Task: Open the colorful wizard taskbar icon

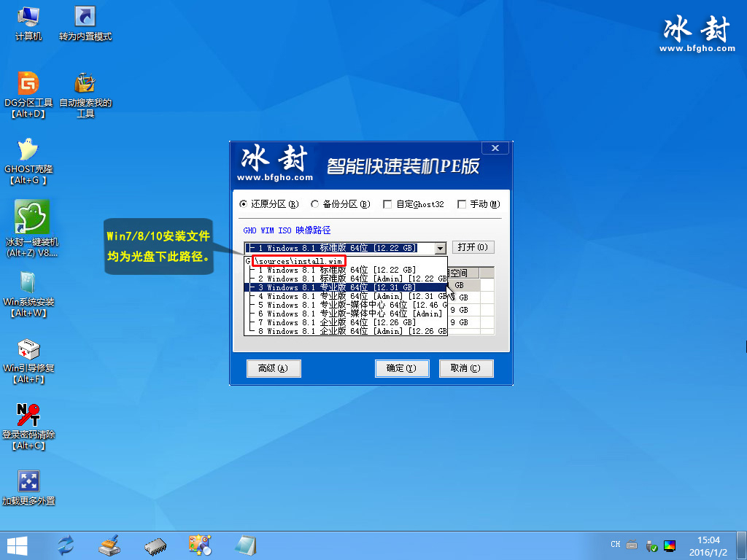Action: pos(200,545)
